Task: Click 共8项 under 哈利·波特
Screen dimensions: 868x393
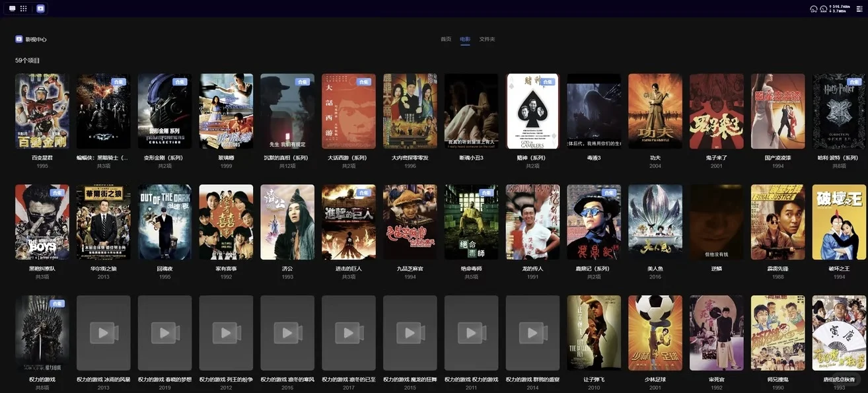Action: tap(839, 166)
